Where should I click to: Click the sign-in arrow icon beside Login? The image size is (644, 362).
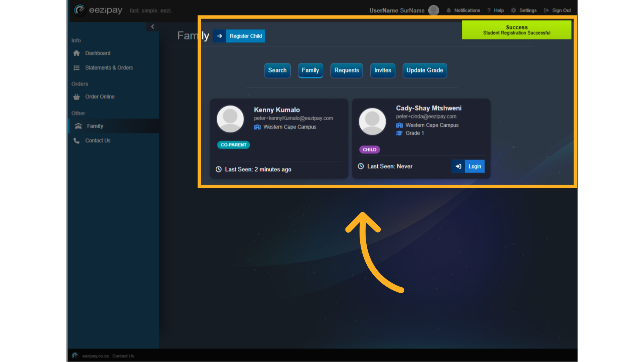[458, 166]
